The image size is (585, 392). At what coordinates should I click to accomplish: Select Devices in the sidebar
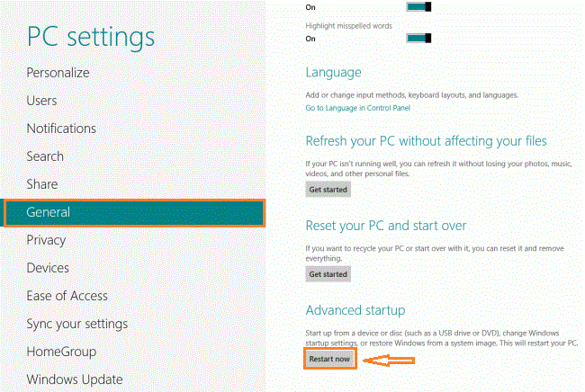(48, 268)
